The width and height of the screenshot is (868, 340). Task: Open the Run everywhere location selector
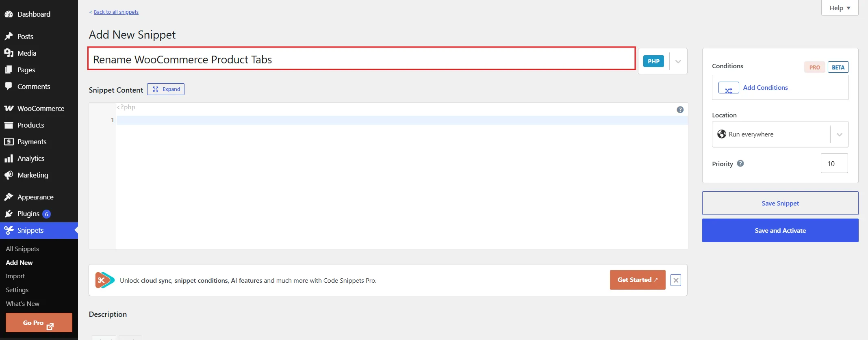tap(780, 134)
